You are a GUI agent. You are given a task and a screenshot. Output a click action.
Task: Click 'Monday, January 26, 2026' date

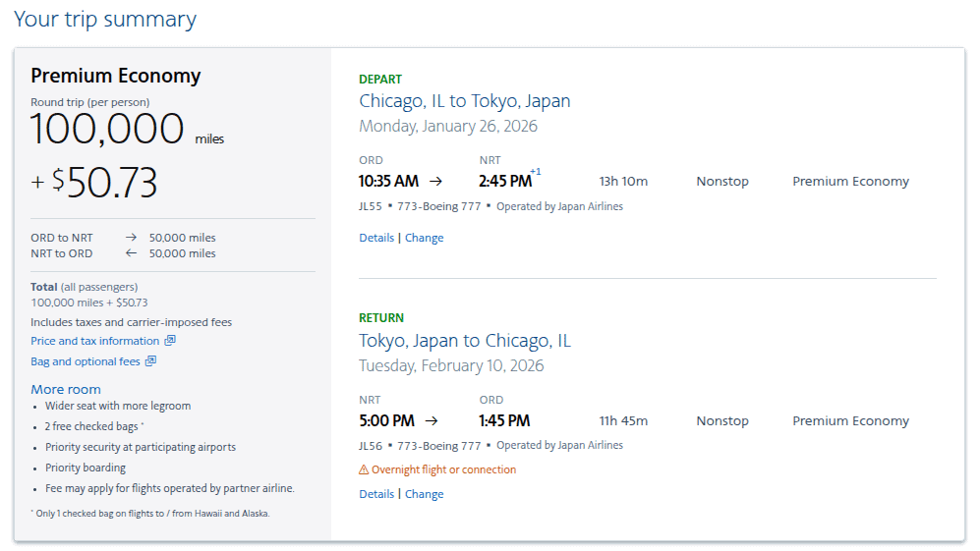click(x=448, y=126)
